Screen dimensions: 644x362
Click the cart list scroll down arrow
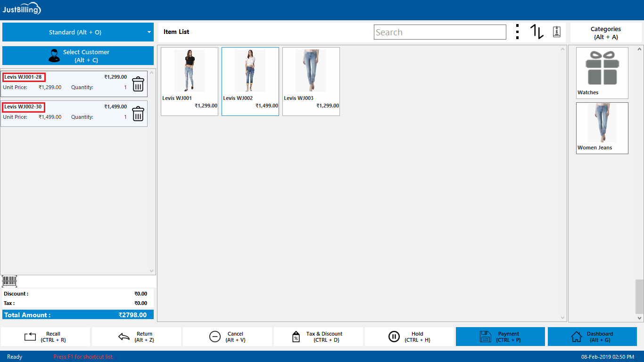[152, 271]
